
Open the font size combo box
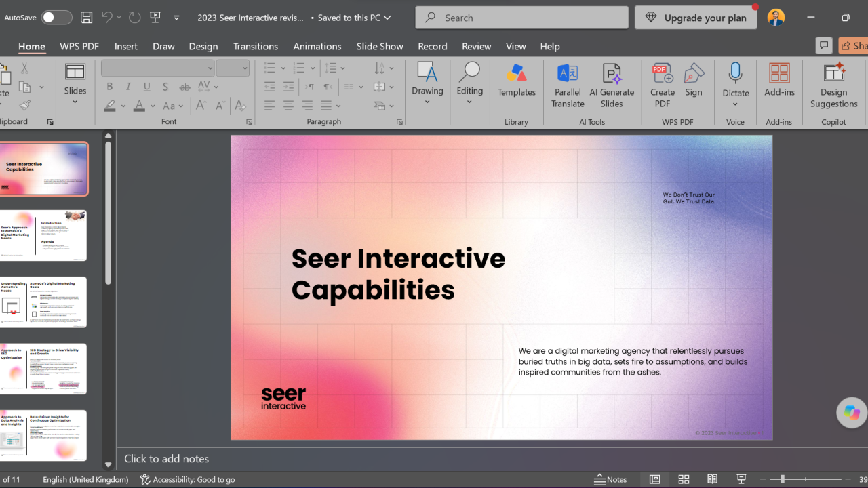(233, 68)
